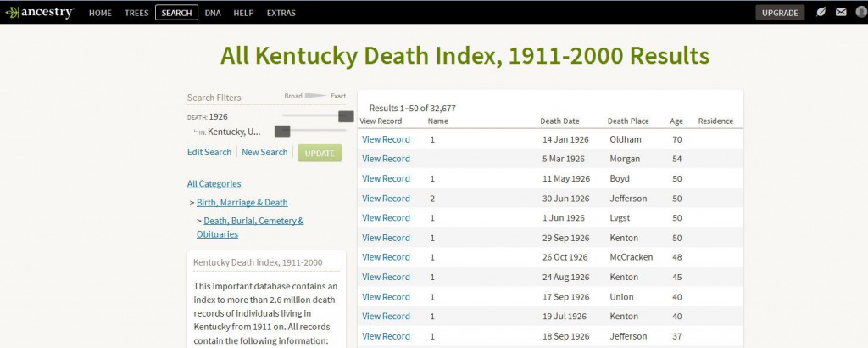Screen dimensions: 868x348
Task: View Record for 14 Jan 1926 Oldham
Action: tap(386, 139)
